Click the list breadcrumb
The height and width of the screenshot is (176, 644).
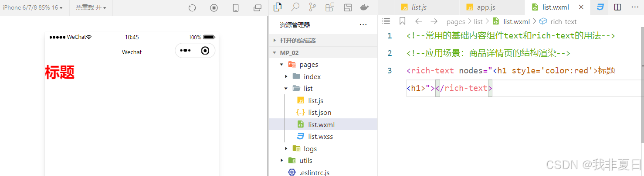point(478,21)
